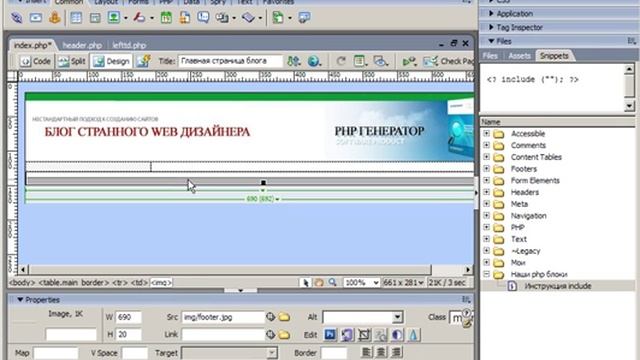Open the Media icon dropdown arrow
The width and height of the screenshot is (640, 360).
[152, 18]
